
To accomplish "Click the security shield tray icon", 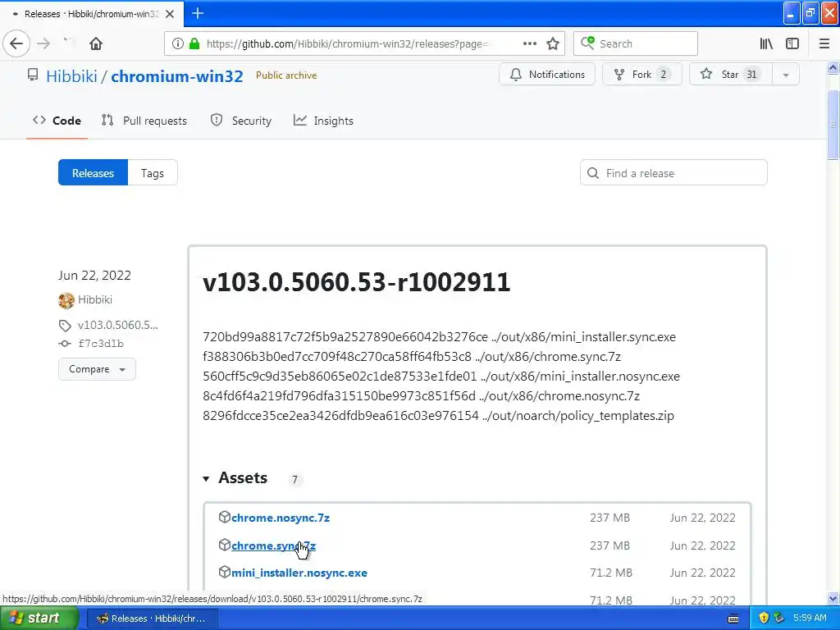I will click(764, 619).
